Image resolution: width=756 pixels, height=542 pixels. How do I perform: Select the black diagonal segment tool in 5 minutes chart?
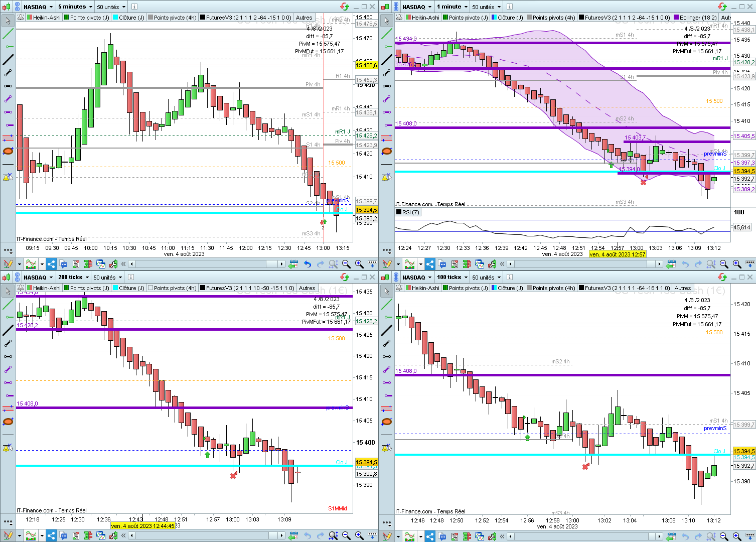click(8, 73)
